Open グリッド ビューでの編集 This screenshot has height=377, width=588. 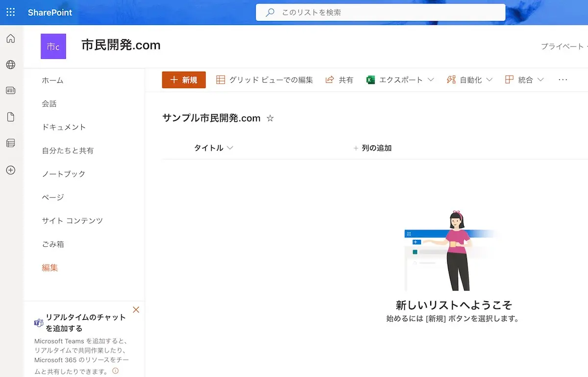point(265,80)
